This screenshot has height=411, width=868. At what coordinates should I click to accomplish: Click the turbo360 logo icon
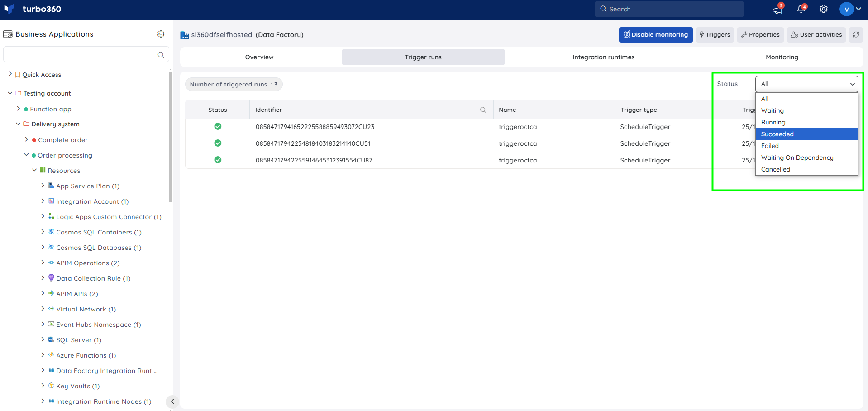pyautogui.click(x=9, y=9)
